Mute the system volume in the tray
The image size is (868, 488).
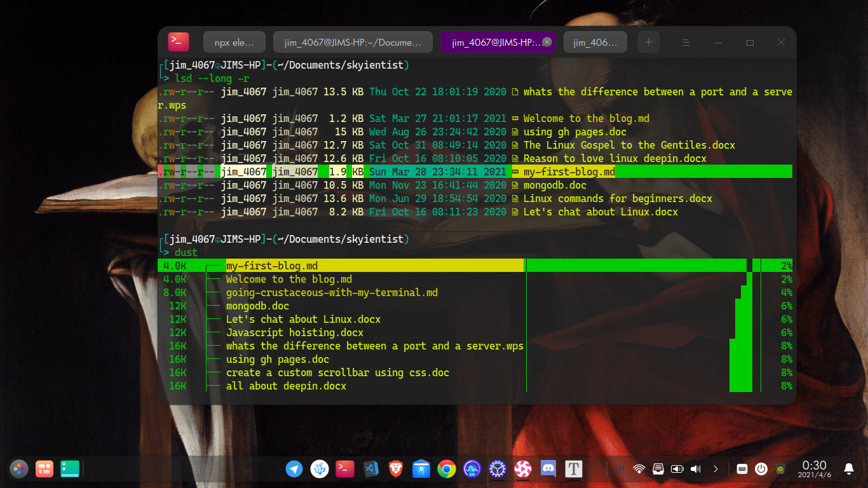(x=695, y=469)
